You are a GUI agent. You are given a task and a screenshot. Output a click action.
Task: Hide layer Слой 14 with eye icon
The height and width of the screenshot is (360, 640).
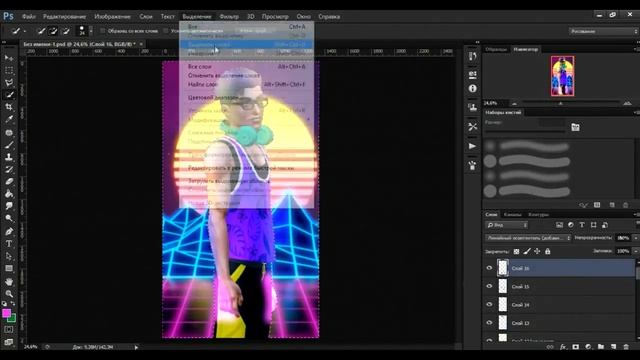[x=489, y=304]
